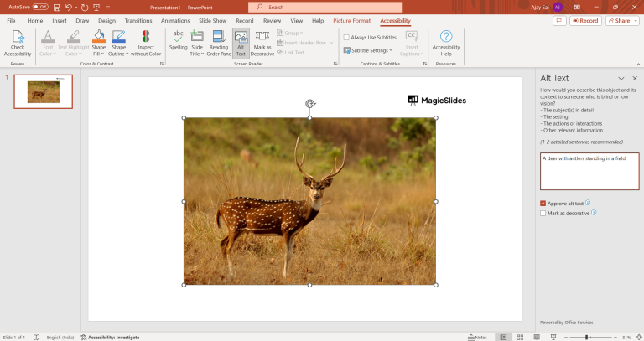Start Slide Show from status bar

point(553,338)
